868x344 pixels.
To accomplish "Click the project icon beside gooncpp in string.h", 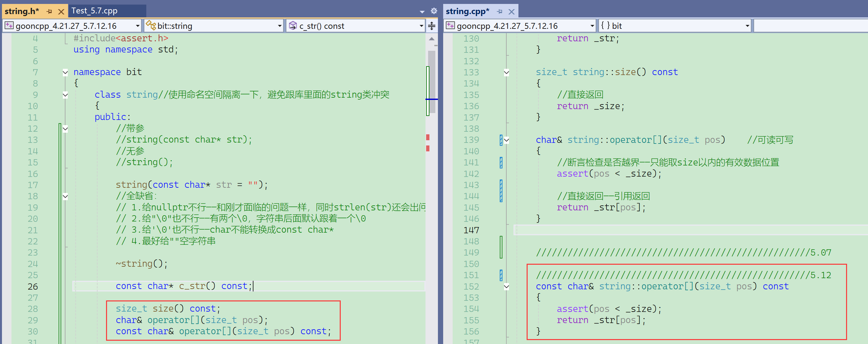I will point(9,26).
